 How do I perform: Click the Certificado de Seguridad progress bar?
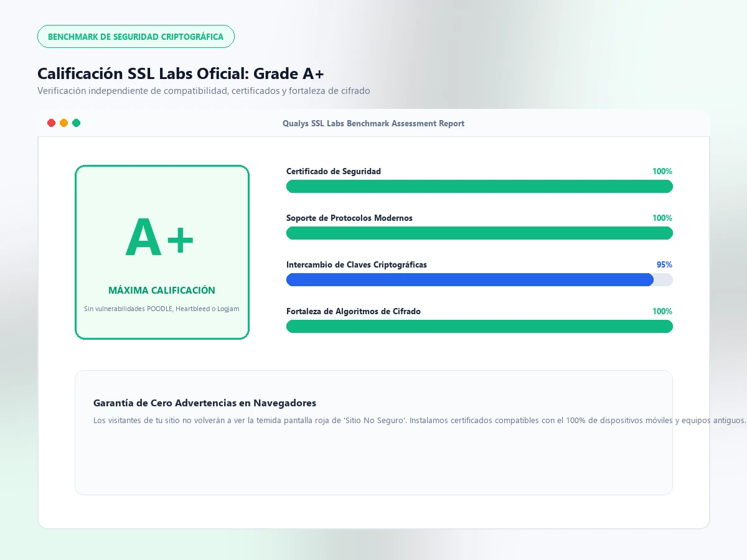479,186
